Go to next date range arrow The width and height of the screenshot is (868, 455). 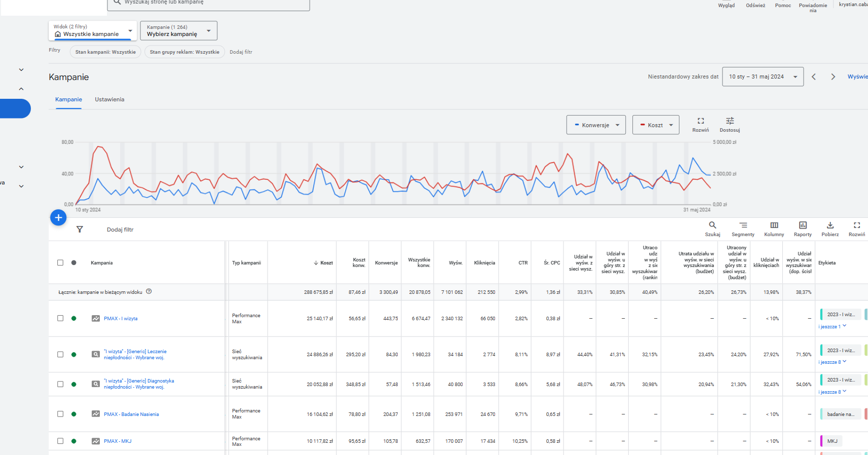(833, 77)
